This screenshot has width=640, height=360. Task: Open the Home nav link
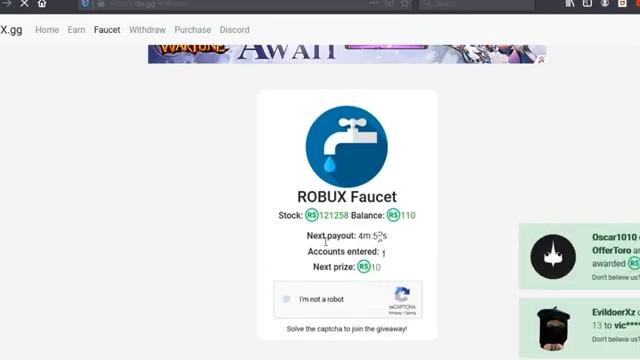(x=47, y=30)
